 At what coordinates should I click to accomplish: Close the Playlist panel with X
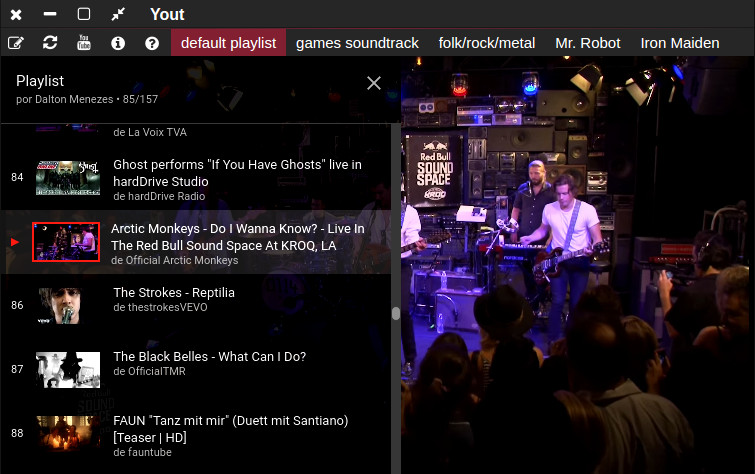click(374, 83)
